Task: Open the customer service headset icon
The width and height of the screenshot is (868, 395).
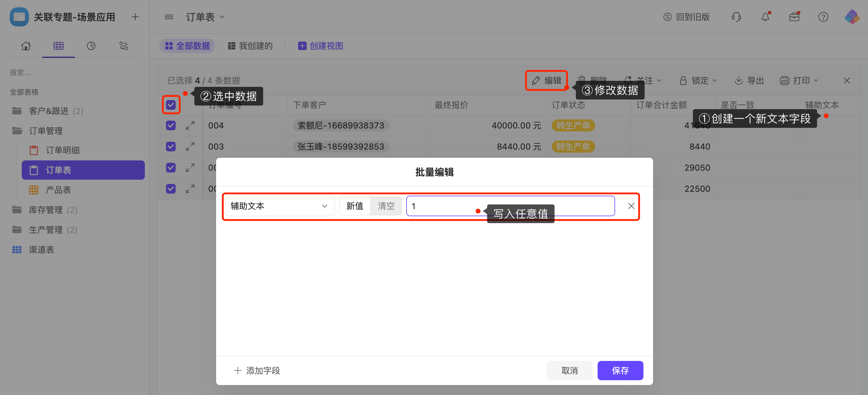Action: [736, 17]
